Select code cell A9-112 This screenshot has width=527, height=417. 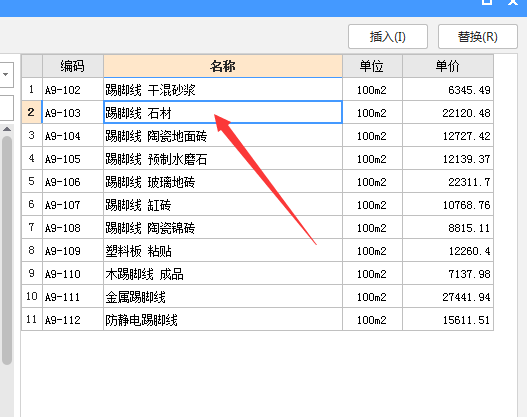(73, 320)
